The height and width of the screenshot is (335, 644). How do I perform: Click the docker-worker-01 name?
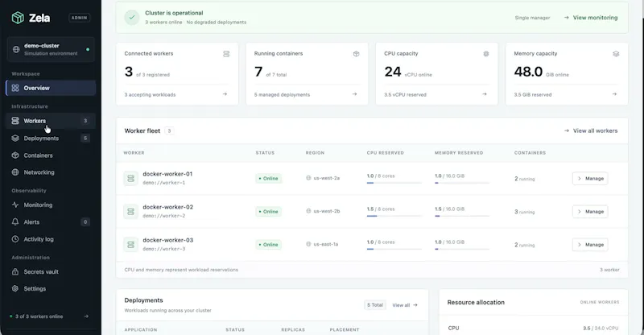[167, 174]
